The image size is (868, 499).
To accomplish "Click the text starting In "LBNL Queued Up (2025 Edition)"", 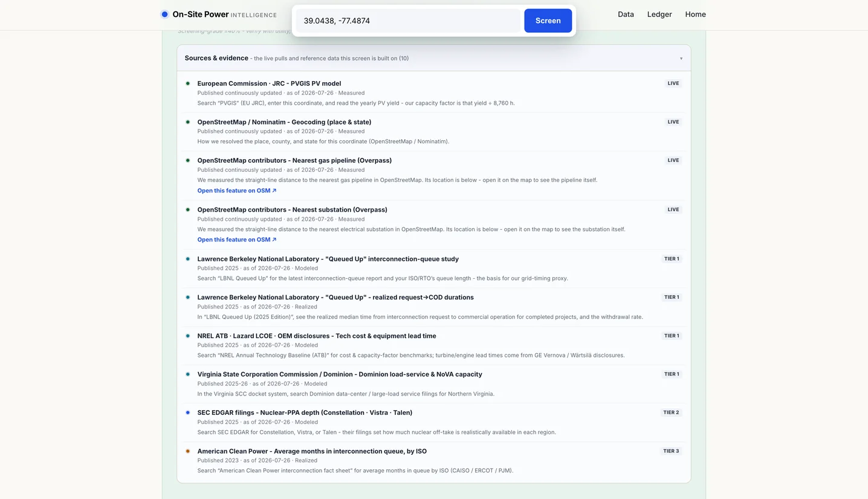I will tap(420, 317).
